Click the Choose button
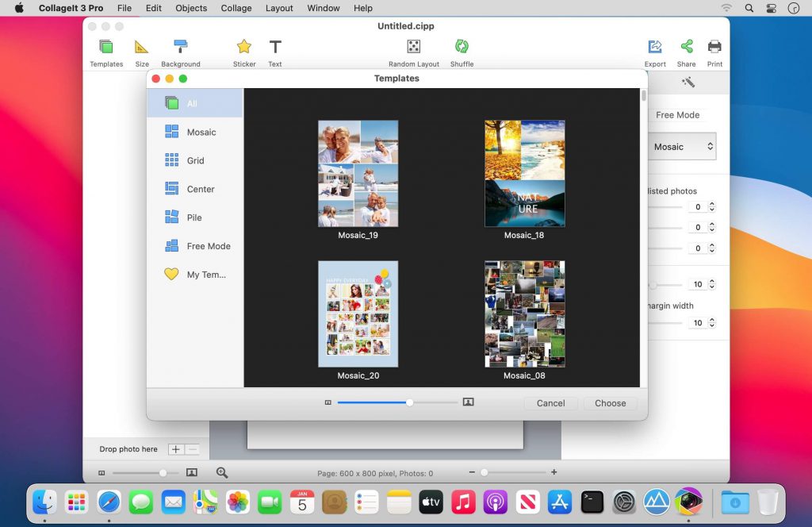The width and height of the screenshot is (812, 527). (x=610, y=403)
